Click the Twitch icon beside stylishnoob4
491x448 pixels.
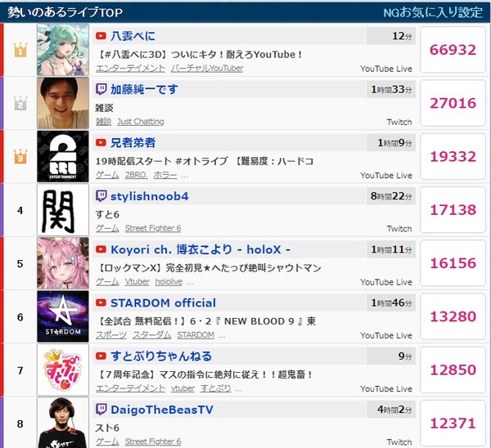point(101,196)
